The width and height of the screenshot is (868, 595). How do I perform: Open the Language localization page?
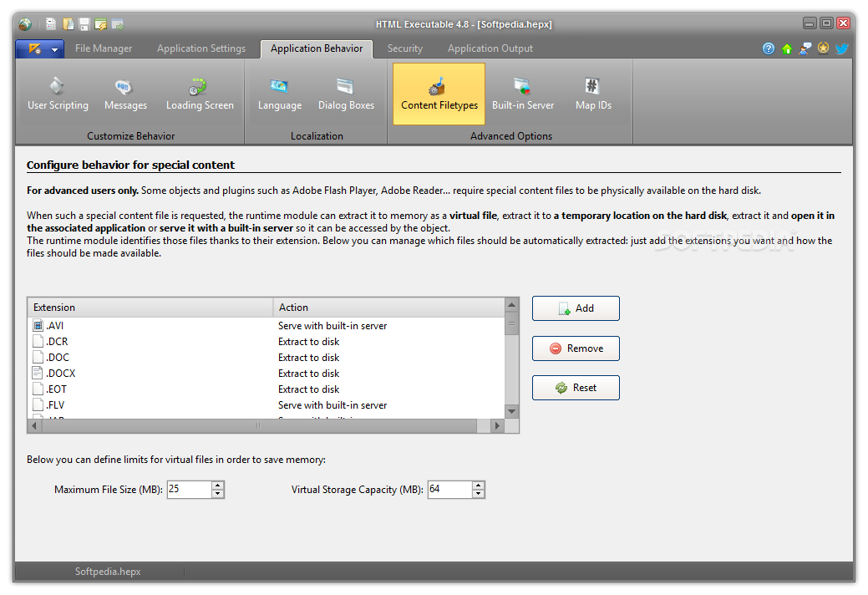(280, 94)
